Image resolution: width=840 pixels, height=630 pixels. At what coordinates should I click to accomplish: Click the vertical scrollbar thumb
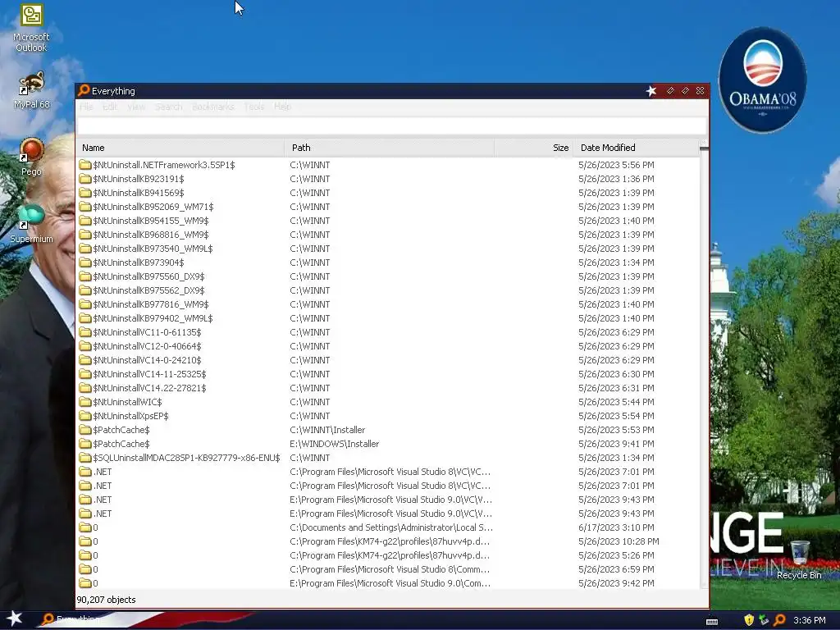click(704, 149)
